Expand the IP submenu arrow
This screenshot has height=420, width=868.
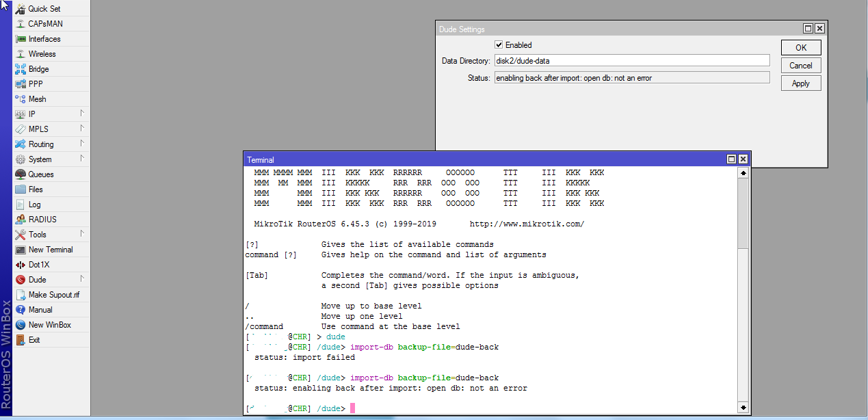[x=81, y=114]
